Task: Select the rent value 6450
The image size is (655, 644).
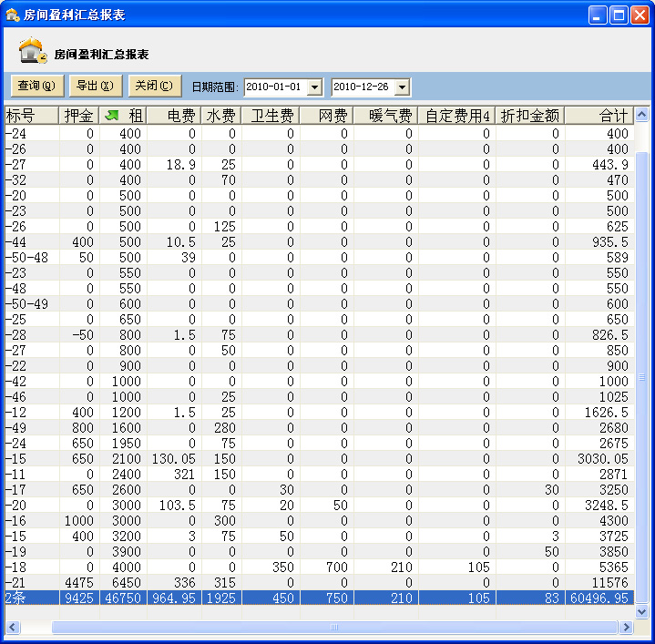Action: pyautogui.click(x=123, y=583)
